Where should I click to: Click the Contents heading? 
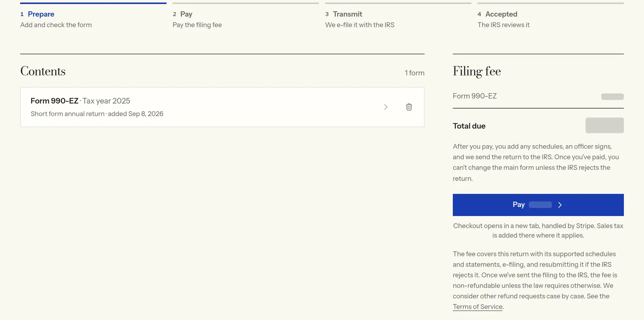43,71
